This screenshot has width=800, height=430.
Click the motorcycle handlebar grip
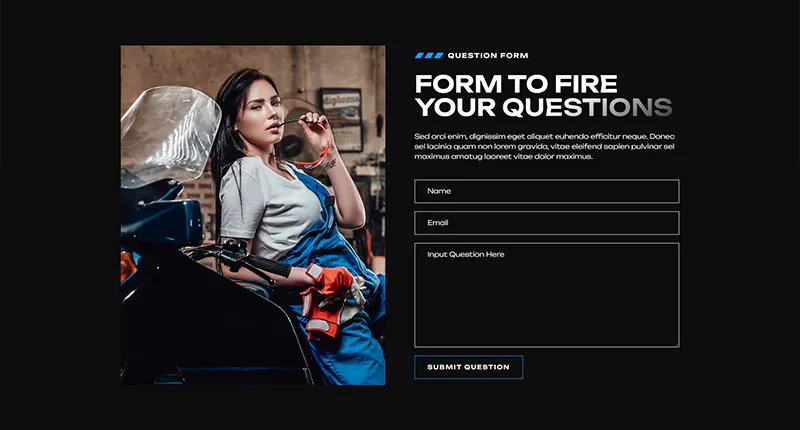(x=267, y=265)
